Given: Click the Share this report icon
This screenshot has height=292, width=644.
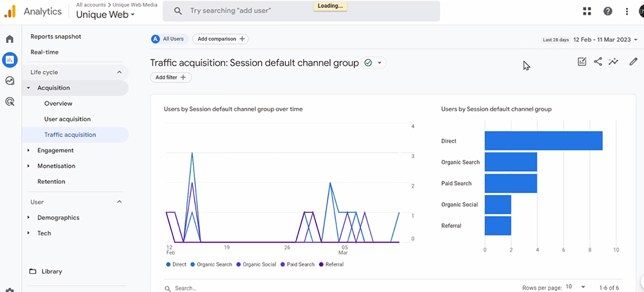Looking at the screenshot, I should pyautogui.click(x=598, y=62).
